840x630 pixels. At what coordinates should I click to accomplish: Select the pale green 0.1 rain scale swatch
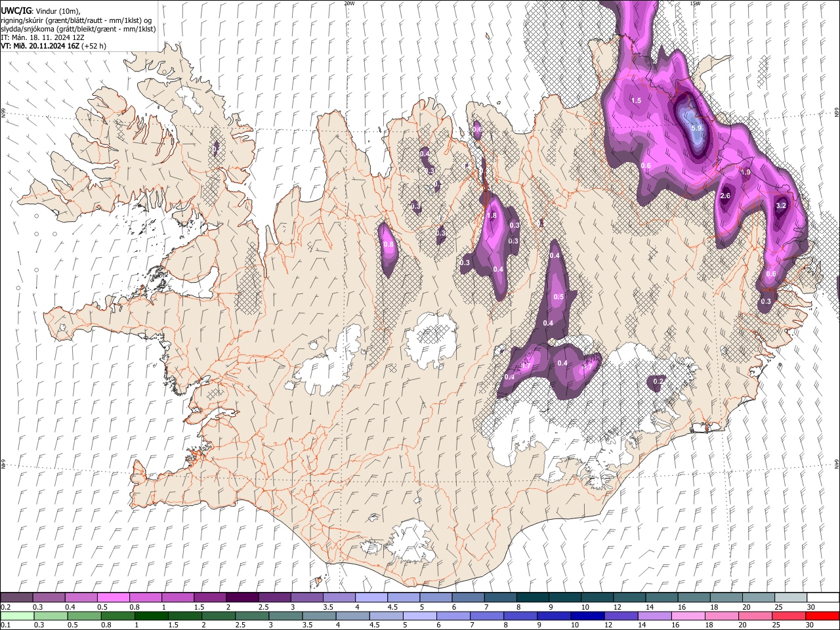(17, 616)
